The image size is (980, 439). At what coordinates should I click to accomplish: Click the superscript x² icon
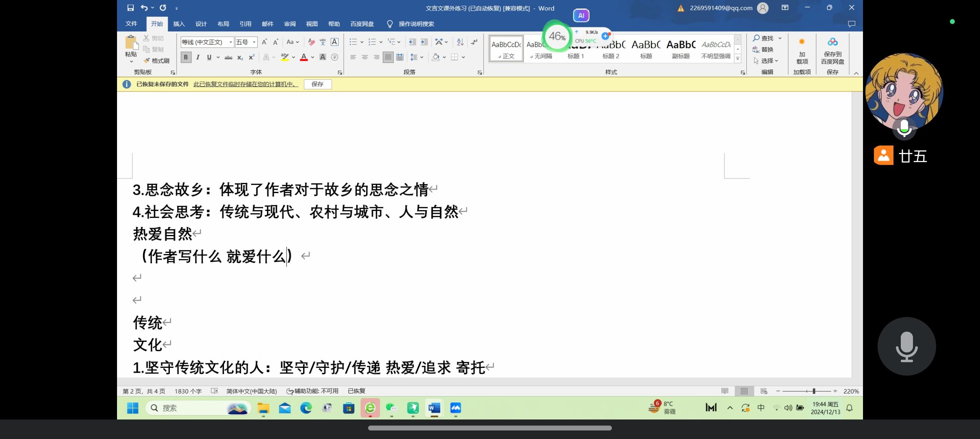[252, 57]
